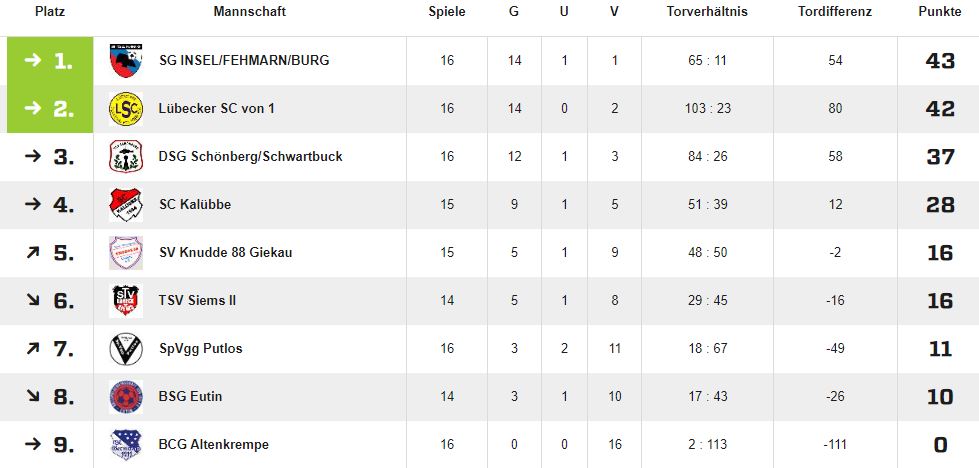Click the SpVgg Putlos round emblem
The image size is (979, 468).
(x=125, y=348)
